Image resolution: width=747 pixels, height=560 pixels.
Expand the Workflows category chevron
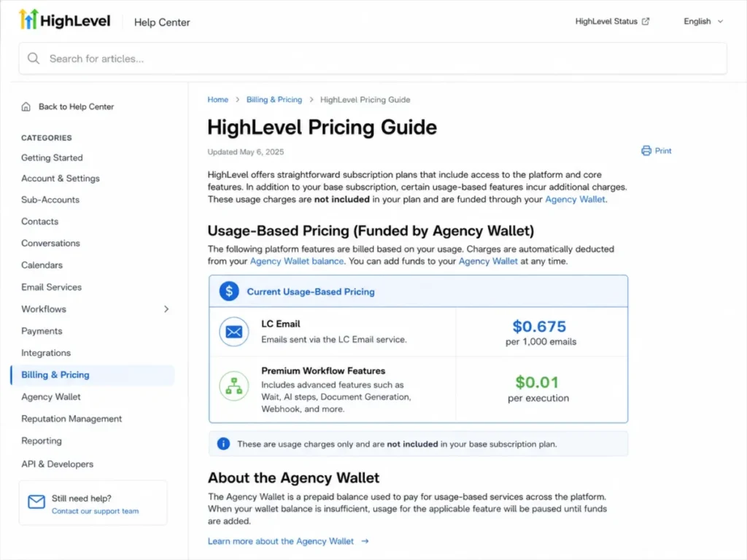(166, 309)
